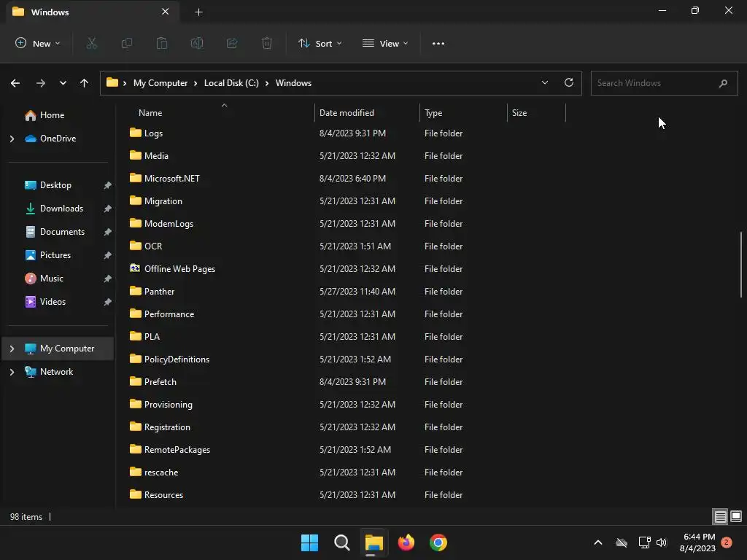Screen dimensions: 747x560
Task: Click the Cut scissors icon
Action: pyautogui.click(x=91, y=43)
